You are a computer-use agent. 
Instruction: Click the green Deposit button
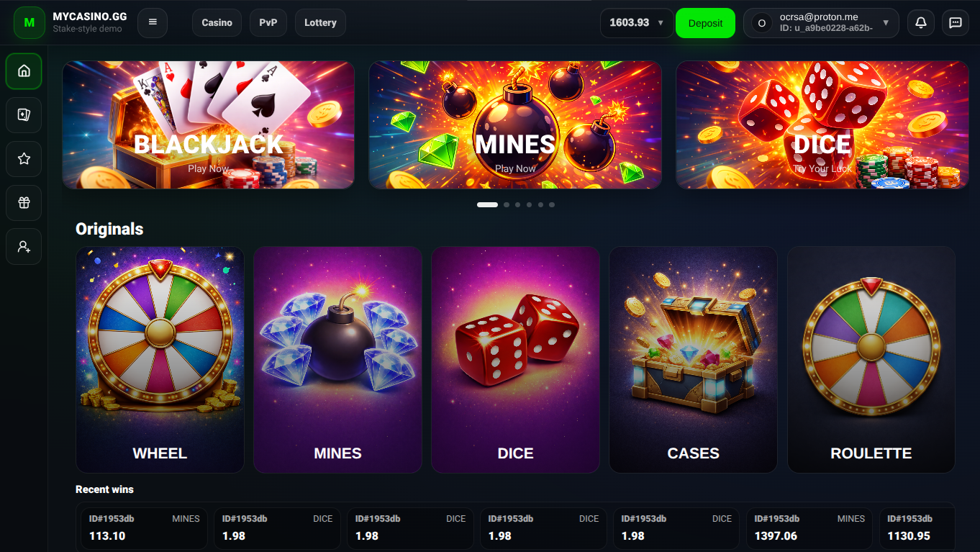point(705,23)
